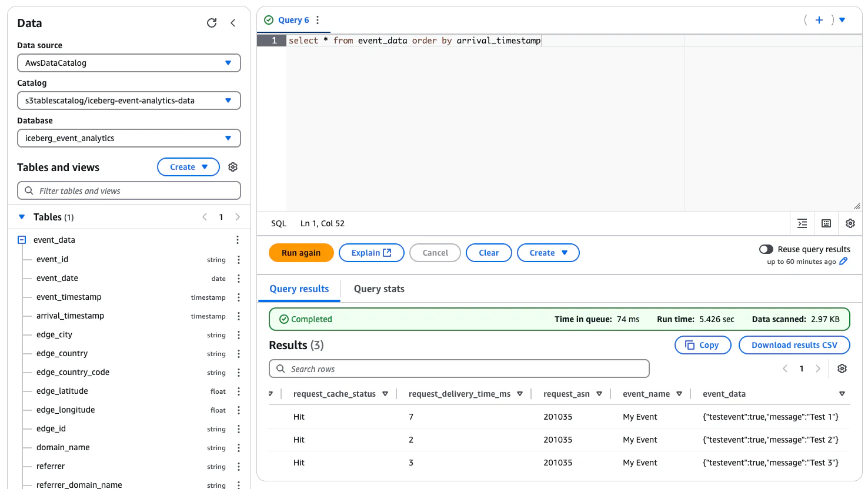The height and width of the screenshot is (489, 868).
Task: Toggle Reuse query results switch
Action: (766, 249)
